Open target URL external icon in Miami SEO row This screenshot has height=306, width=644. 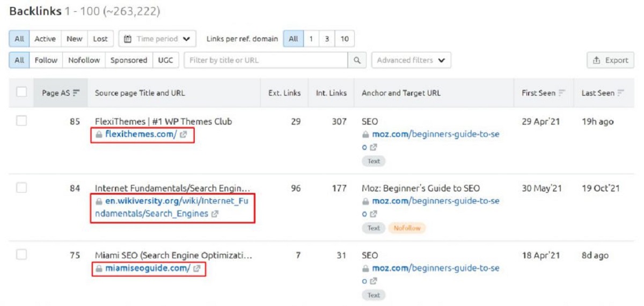click(x=374, y=281)
